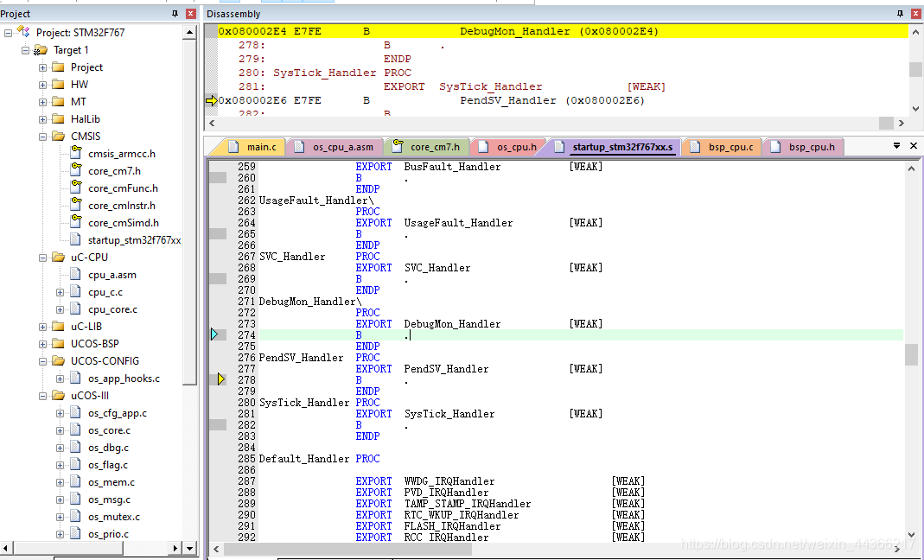Select os_dbg.c in tree
The width and height of the screenshot is (924, 560).
(x=108, y=448)
